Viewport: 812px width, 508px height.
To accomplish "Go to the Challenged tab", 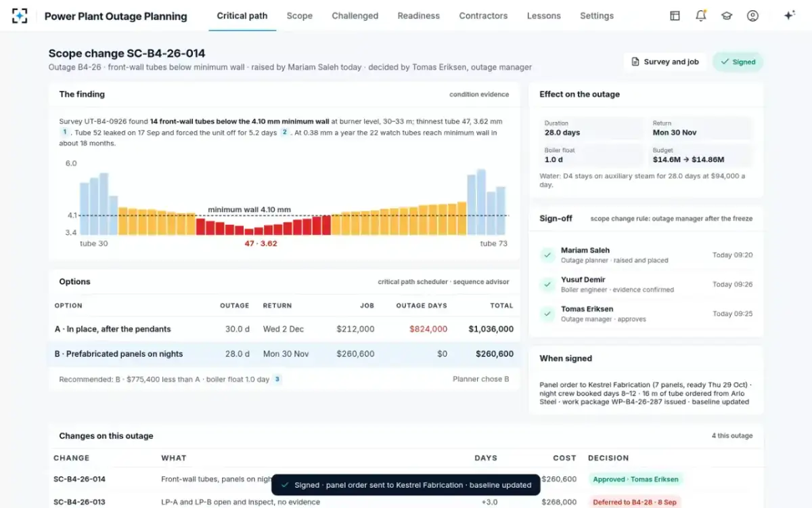I will [355, 16].
